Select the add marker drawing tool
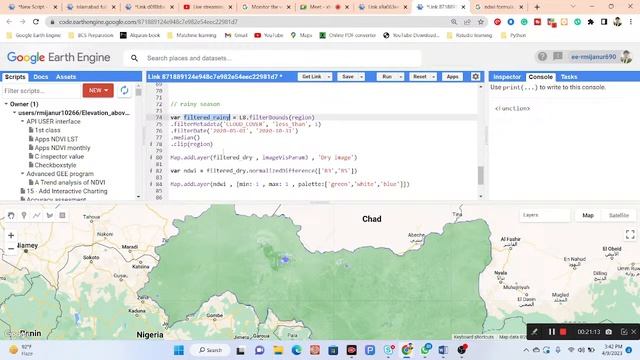640x360 pixels. [24, 215]
